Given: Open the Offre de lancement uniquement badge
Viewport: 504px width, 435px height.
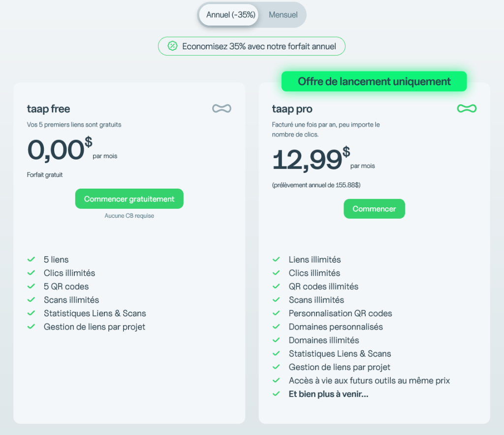Looking at the screenshot, I should (374, 81).
